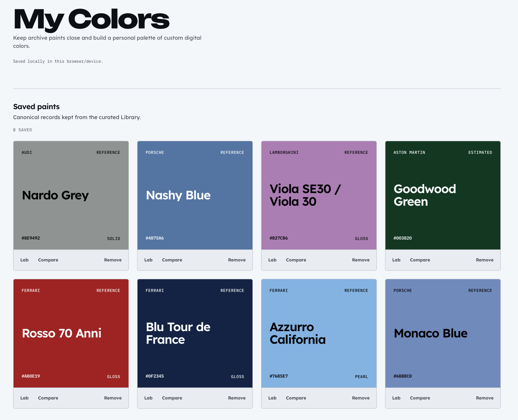Open Lab for Goodwood Green
This screenshot has height=420, width=518.
coord(397,260)
